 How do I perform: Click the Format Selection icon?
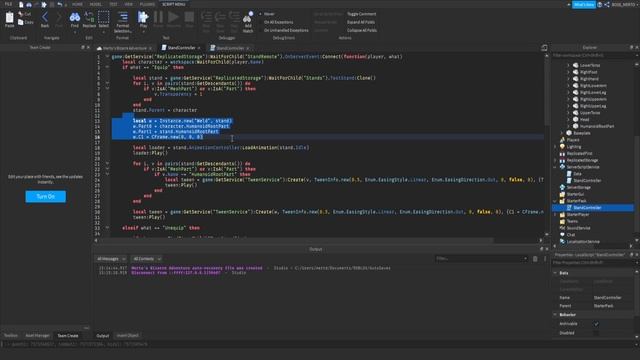tap(123, 17)
